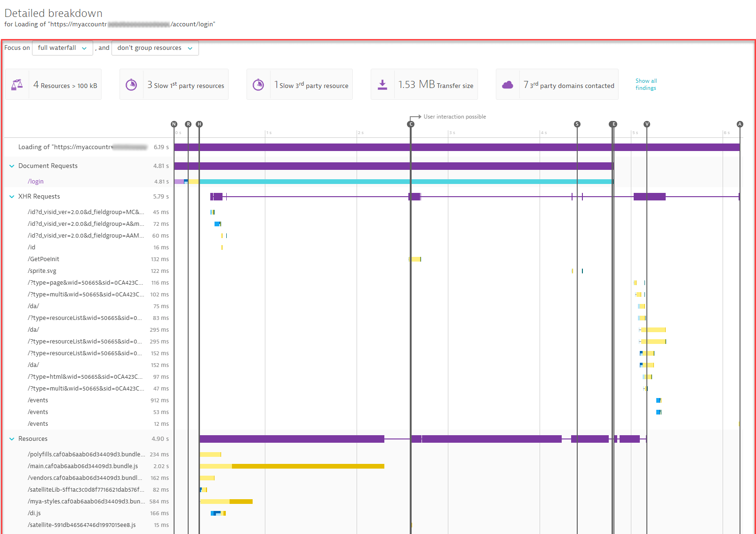Click the download icon for Transfer size

pos(382,85)
